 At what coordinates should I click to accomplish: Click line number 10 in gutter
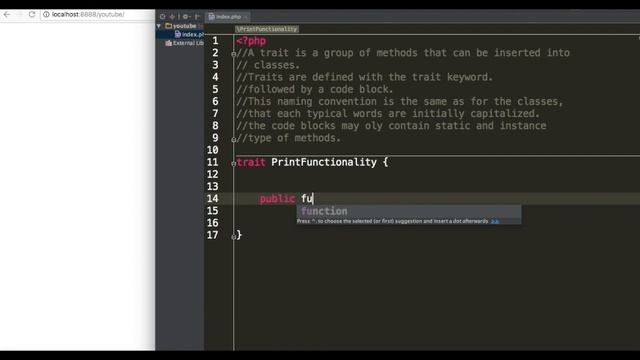pyautogui.click(x=212, y=150)
